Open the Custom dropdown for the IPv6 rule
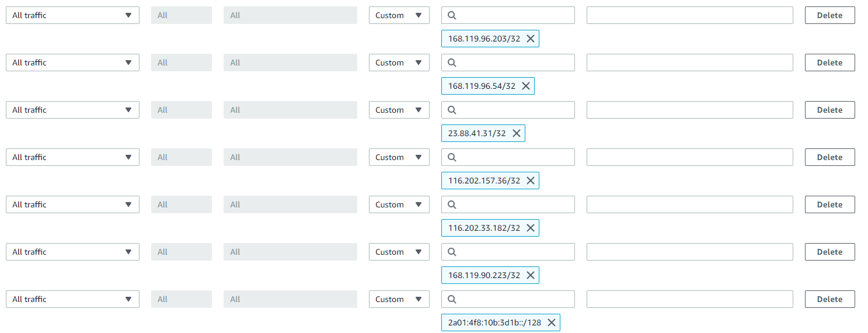 tap(399, 299)
